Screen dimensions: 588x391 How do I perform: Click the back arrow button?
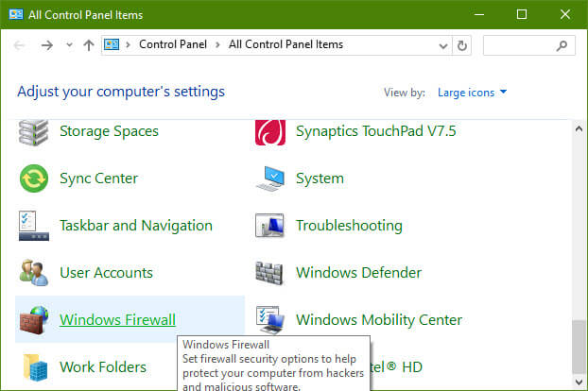pyautogui.click(x=19, y=45)
